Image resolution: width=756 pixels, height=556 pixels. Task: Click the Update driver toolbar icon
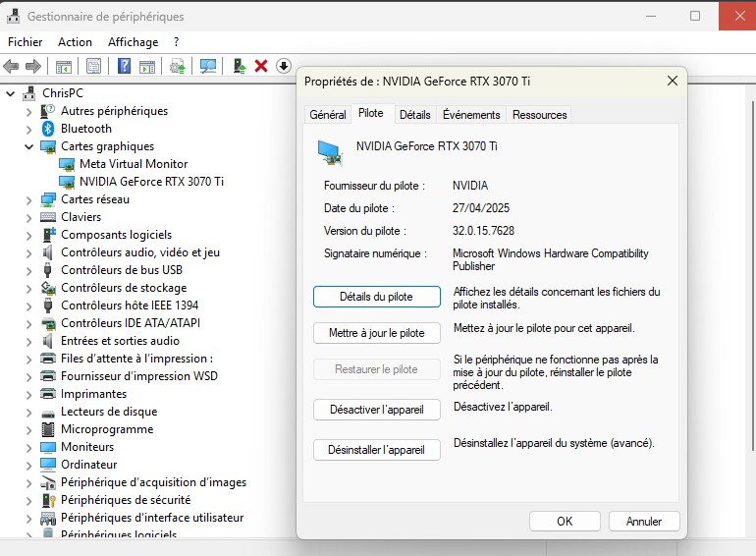[x=178, y=66]
